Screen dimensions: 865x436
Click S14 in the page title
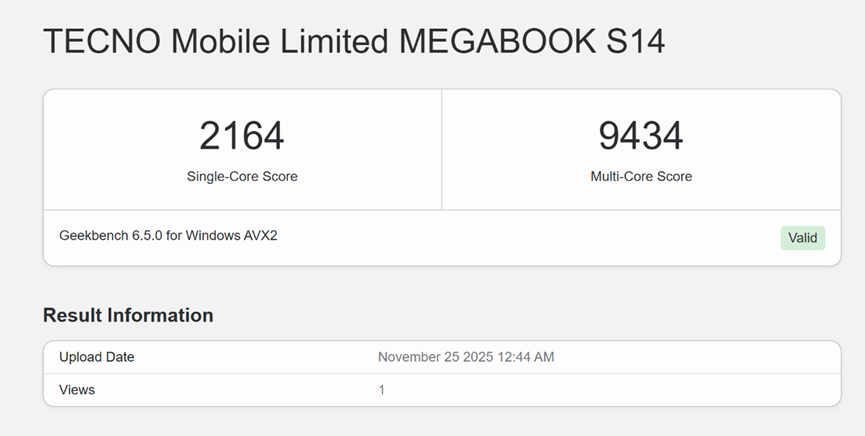(638, 41)
